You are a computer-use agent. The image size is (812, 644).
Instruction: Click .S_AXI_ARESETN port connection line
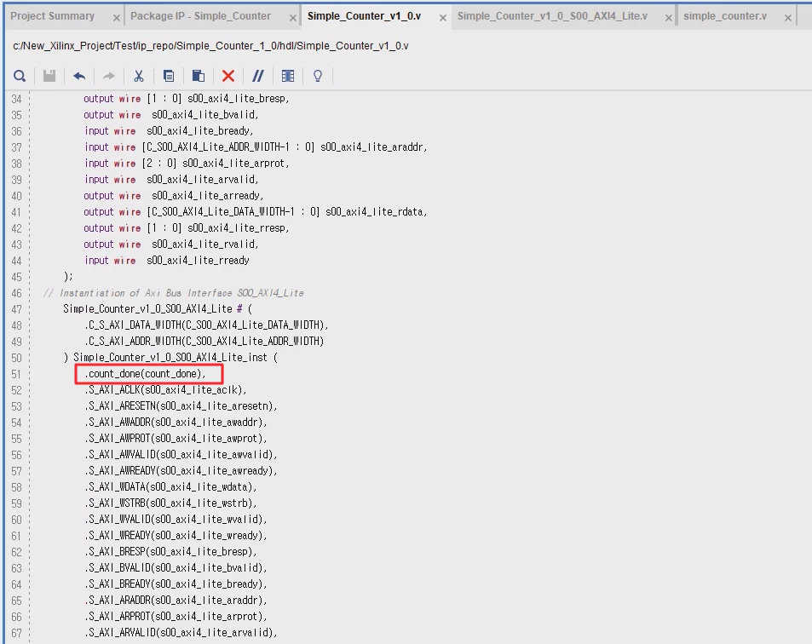181,405
